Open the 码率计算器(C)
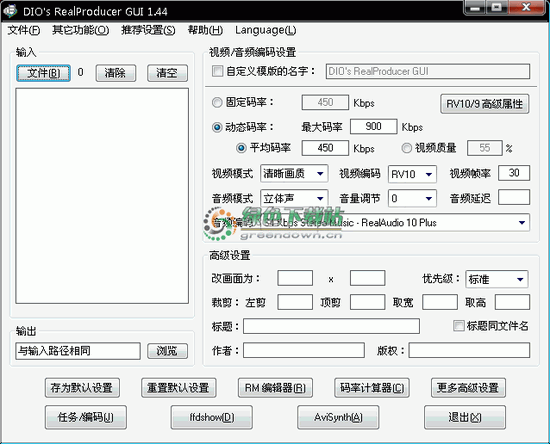This screenshot has width=550, height=444. coord(372,388)
